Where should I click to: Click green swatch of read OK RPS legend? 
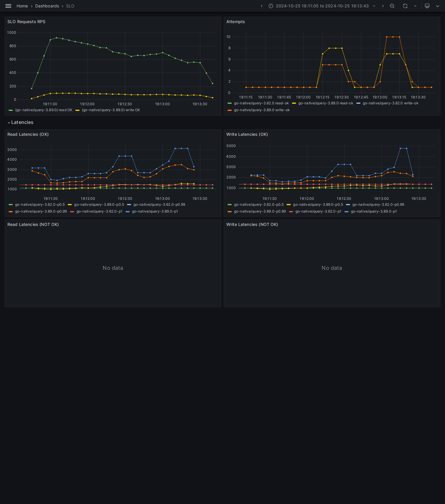(x=11, y=110)
